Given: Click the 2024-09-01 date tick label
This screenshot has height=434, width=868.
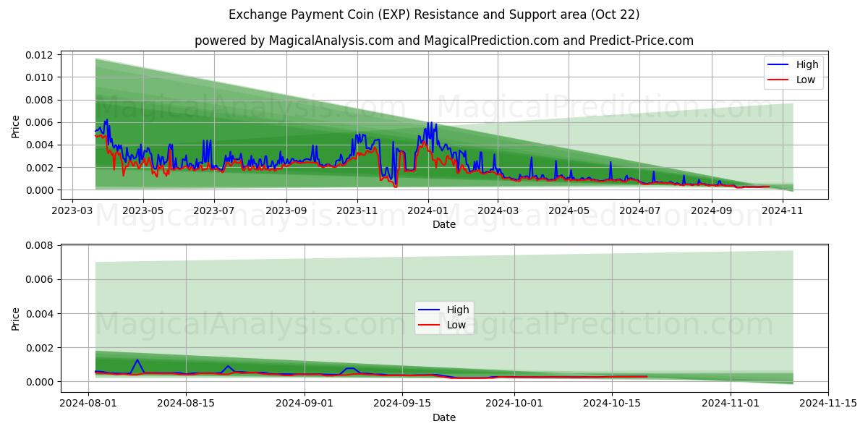Looking at the screenshot, I should [x=305, y=403].
